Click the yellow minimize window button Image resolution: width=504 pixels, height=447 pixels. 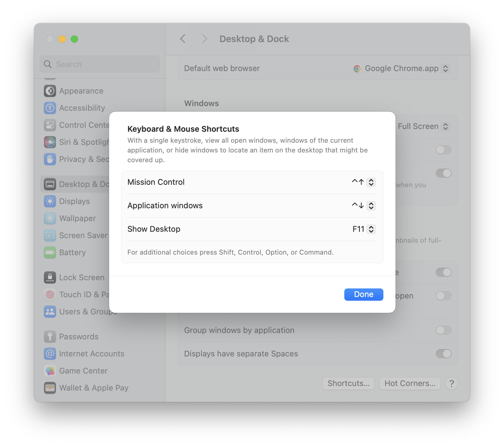[62, 39]
